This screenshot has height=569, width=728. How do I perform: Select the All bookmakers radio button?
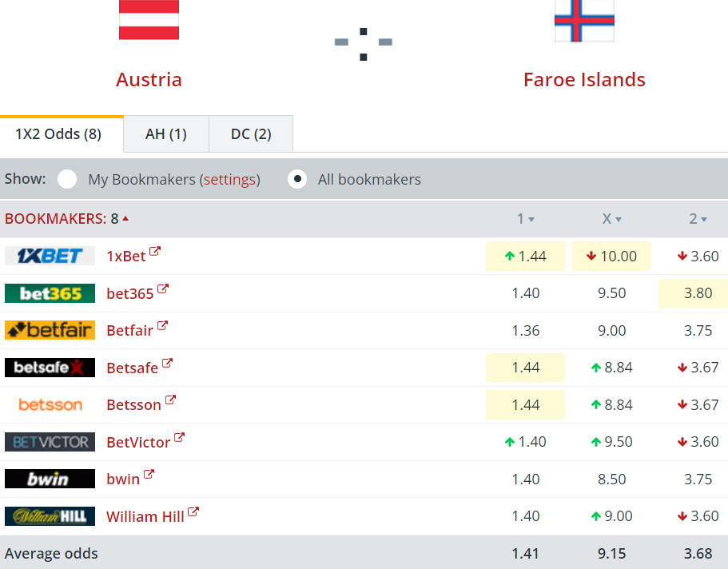point(297,179)
